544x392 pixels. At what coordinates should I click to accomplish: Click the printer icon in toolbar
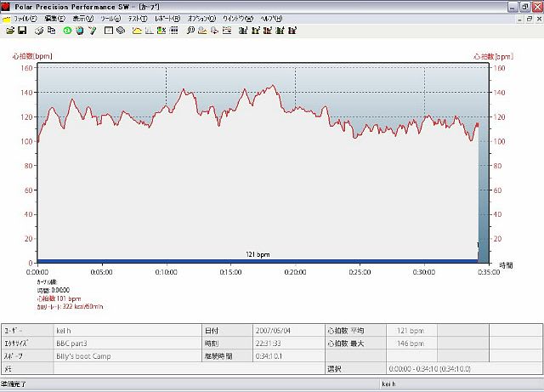point(39,31)
